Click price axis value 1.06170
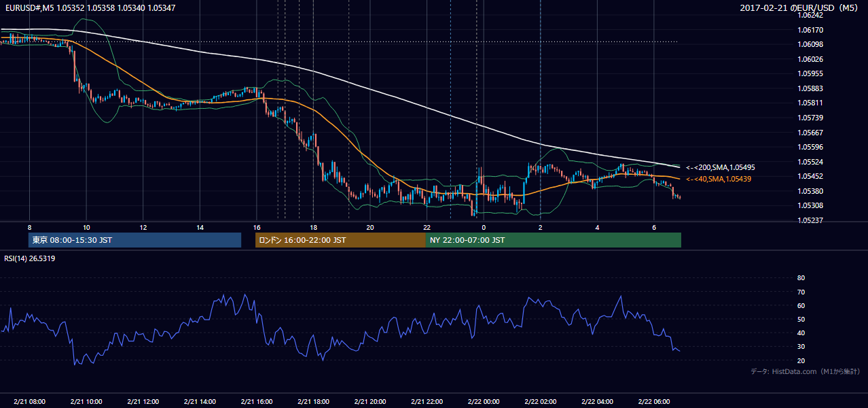 point(810,30)
